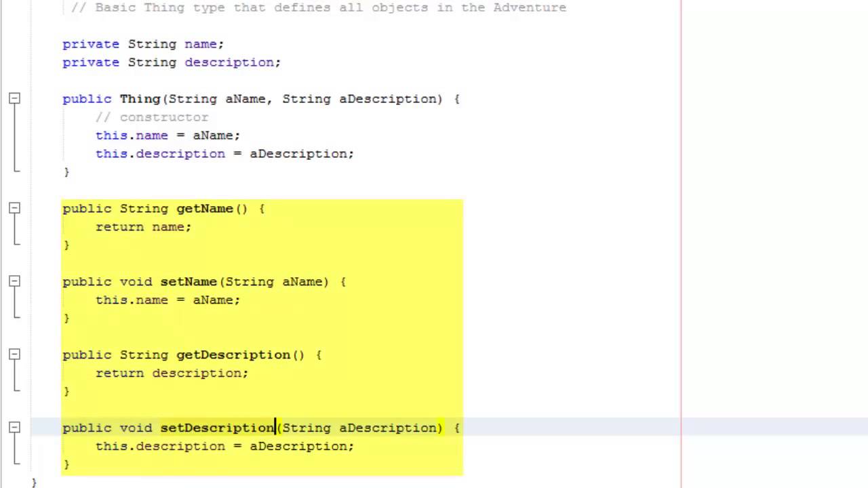Image resolution: width=868 pixels, height=488 pixels.
Task: Place cursor on the getDescription method name
Action: (x=233, y=355)
